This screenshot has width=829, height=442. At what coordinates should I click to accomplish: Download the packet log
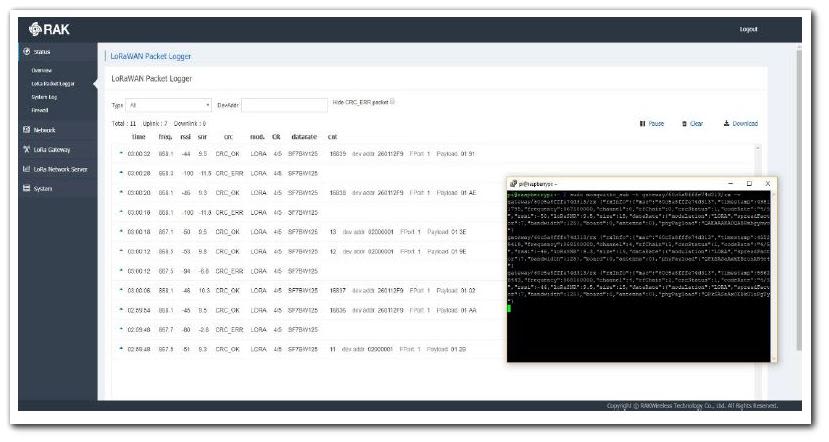(741, 123)
